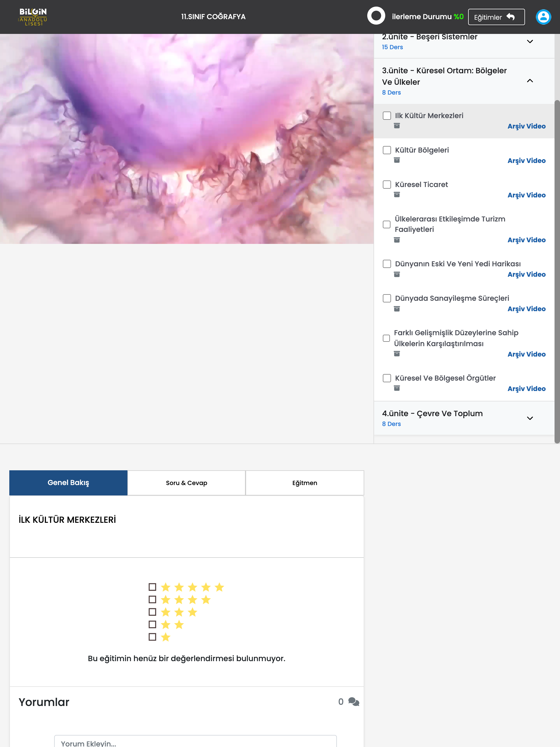Switch to the Eğitmen tab
Viewport: 560px width, 747px height.
[x=305, y=483]
